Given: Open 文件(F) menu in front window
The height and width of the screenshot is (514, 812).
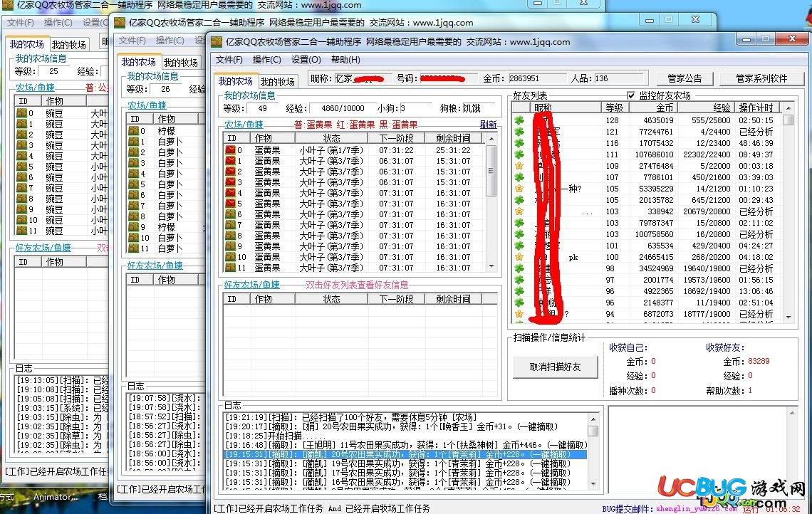Looking at the screenshot, I should [x=229, y=60].
